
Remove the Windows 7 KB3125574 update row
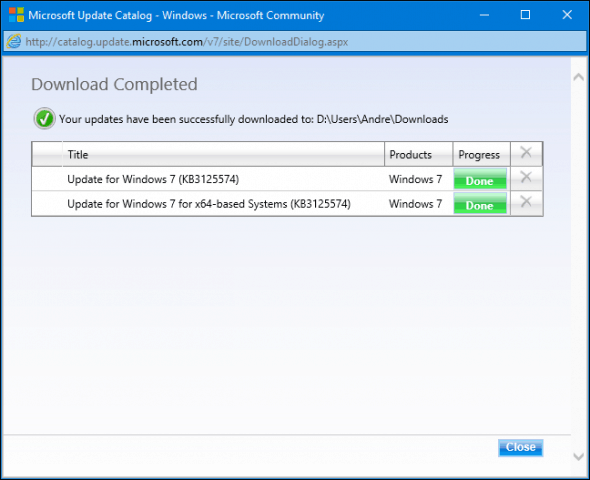tap(526, 177)
